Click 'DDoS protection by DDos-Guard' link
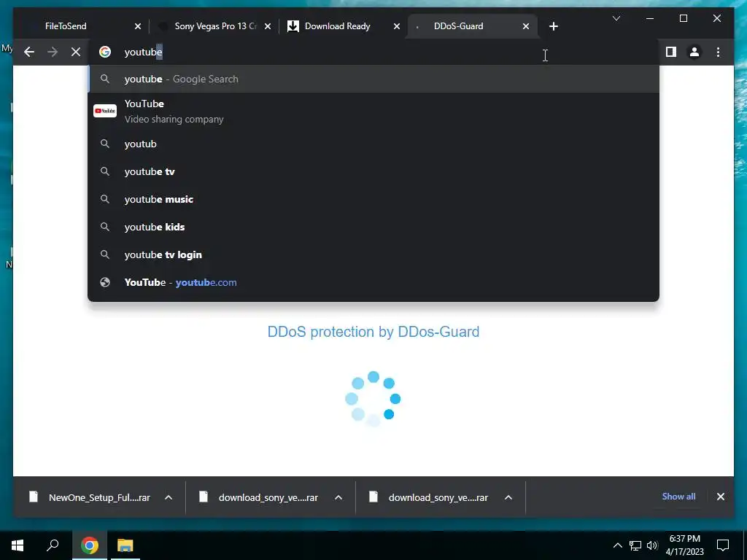Screen dimensions: 747x560 [373, 332]
